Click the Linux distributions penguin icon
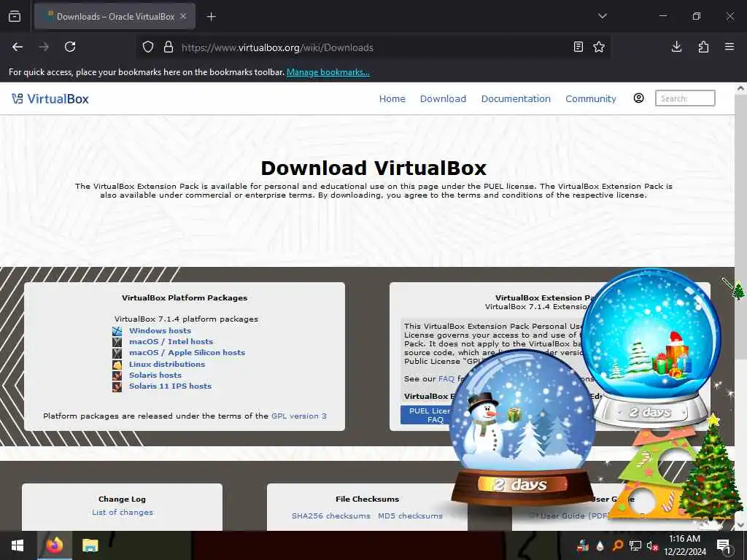 coord(117,365)
